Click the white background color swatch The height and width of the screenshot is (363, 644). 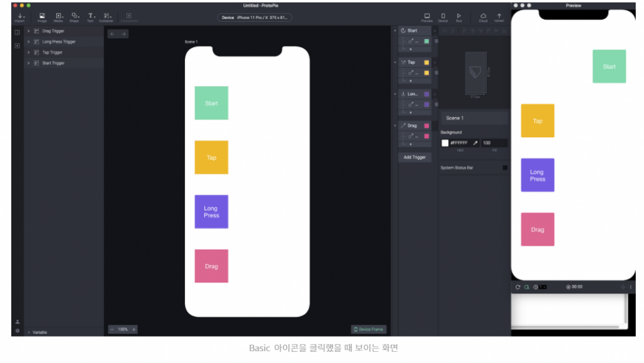(445, 143)
